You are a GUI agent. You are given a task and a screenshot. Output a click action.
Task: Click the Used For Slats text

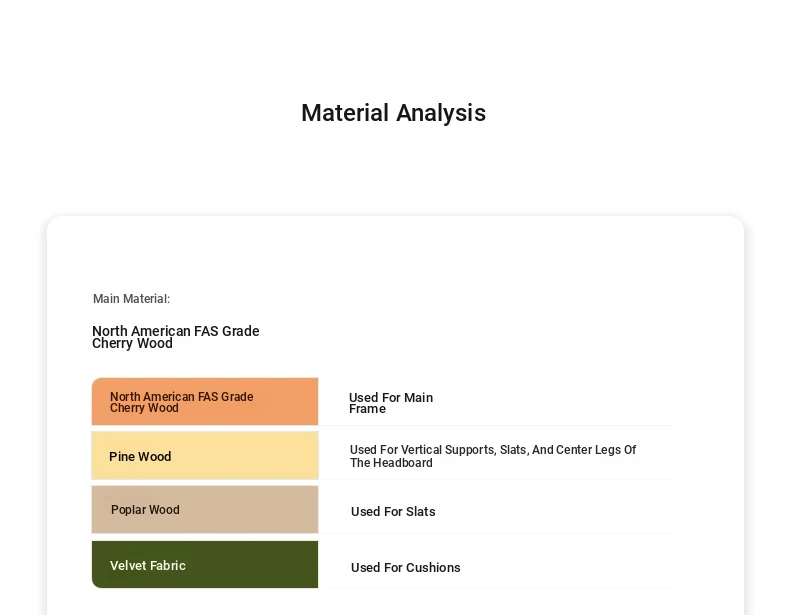[x=393, y=511]
